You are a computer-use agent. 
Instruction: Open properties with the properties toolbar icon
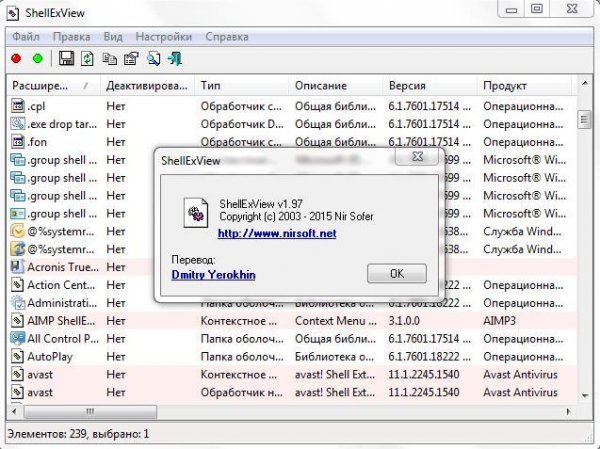[x=131, y=59]
